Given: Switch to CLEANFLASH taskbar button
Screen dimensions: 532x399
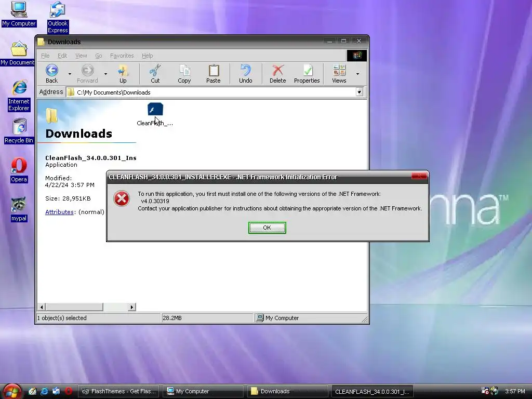Looking at the screenshot, I should pos(372,391).
